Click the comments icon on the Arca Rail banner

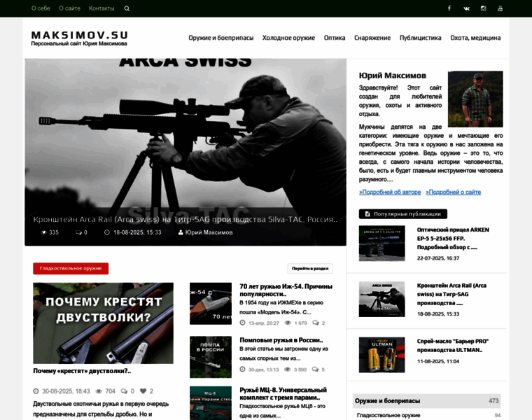pyautogui.click(x=78, y=232)
